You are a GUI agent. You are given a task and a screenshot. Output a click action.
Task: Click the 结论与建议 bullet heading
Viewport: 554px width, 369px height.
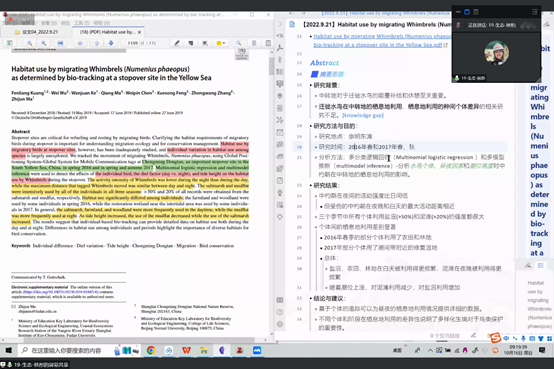[329, 298]
